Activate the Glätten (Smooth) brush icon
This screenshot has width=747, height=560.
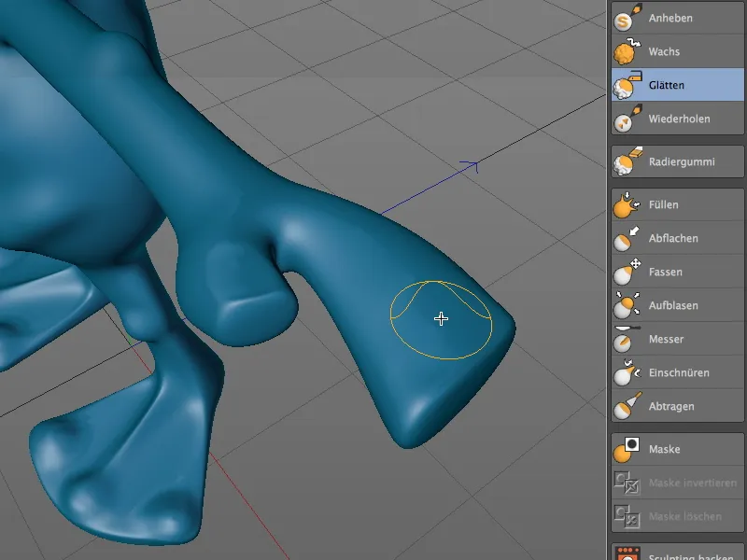coord(624,85)
